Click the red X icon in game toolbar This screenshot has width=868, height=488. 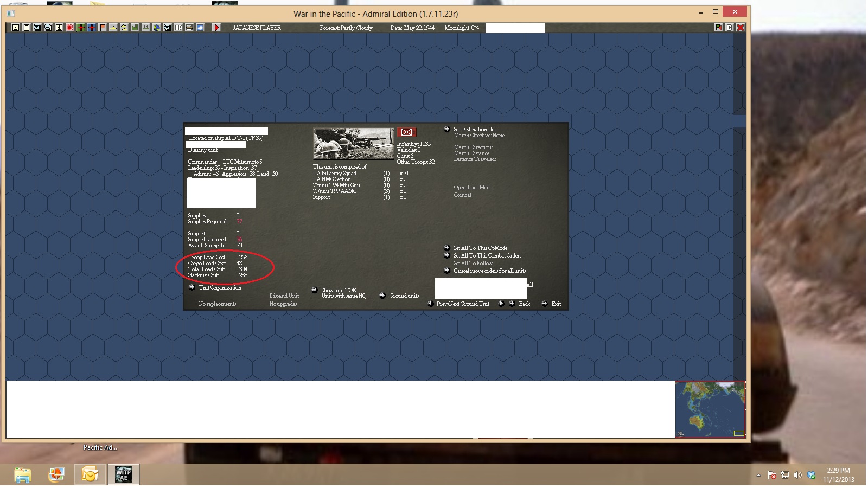tap(741, 28)
